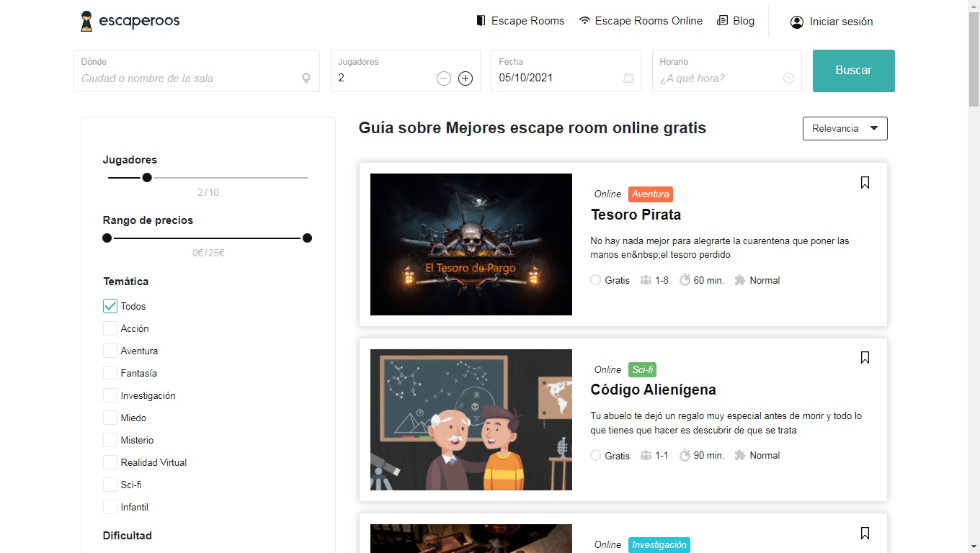Check the Realidad Virtual checkbox

110,462
